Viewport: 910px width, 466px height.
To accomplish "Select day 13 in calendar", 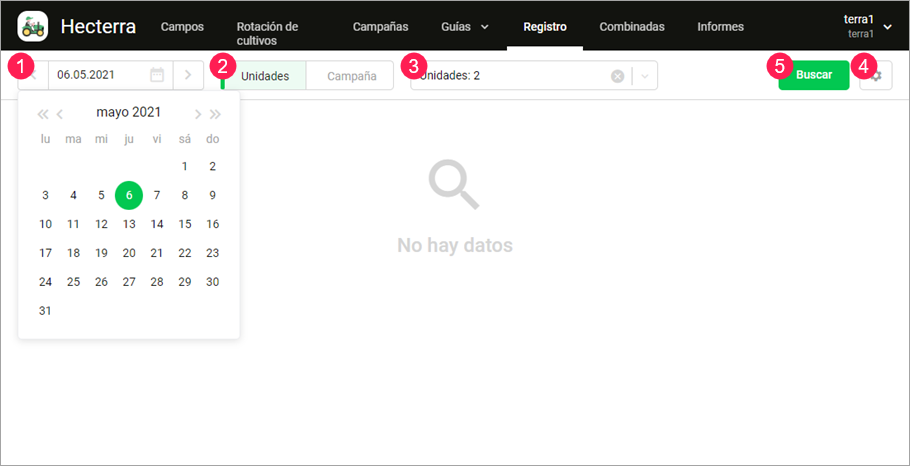I will pyautogui.click(x=129, y=224).
